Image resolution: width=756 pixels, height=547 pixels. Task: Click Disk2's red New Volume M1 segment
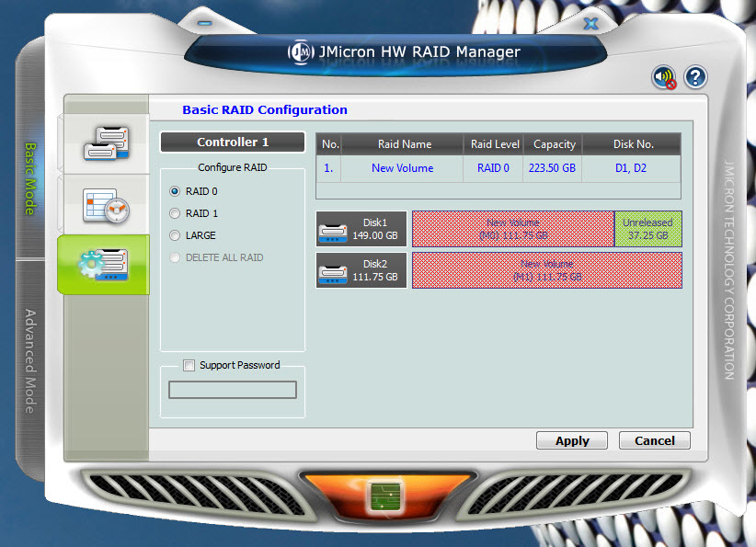[547, 270]
